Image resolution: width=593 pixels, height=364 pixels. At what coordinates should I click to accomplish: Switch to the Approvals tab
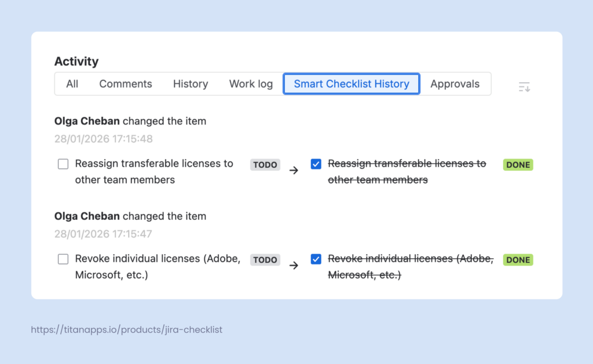[x=455, y=83]
